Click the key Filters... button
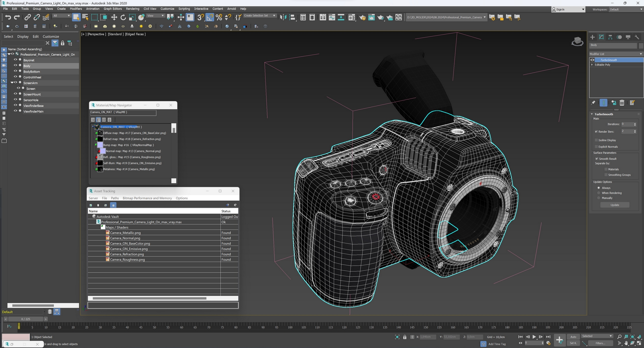644x348 pixels. coord(600,343)
